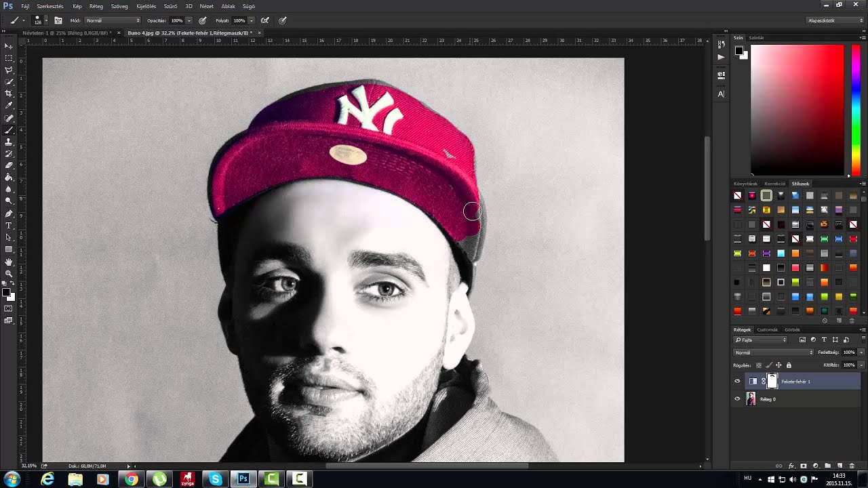Open the Szerkesztés menu

50,6
